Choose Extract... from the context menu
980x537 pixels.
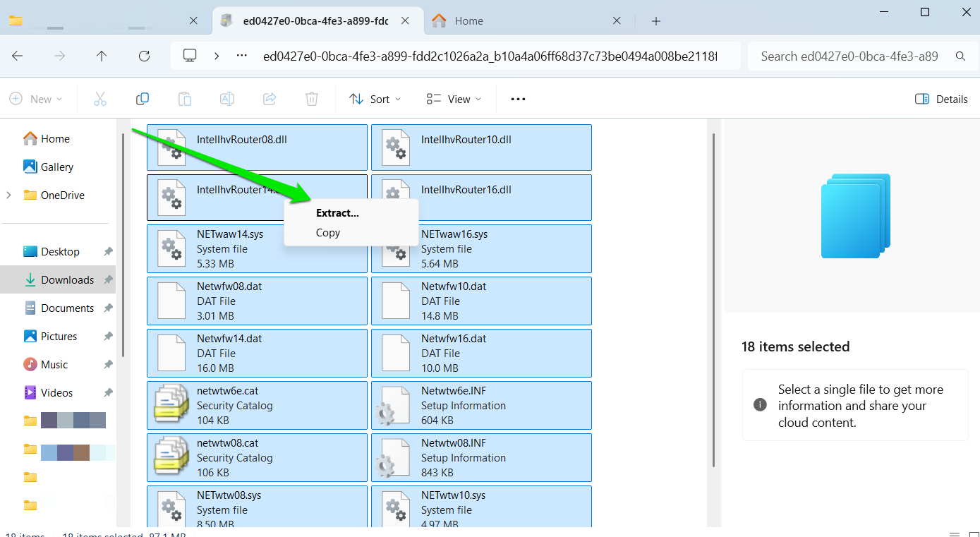pos(337,213)
